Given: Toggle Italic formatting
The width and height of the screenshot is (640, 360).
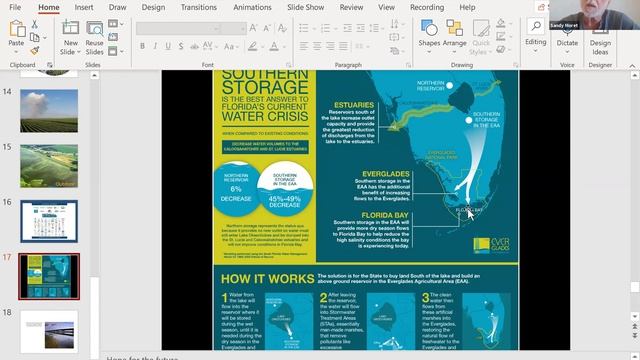Looking at the screenshot, I should [155, 46].
